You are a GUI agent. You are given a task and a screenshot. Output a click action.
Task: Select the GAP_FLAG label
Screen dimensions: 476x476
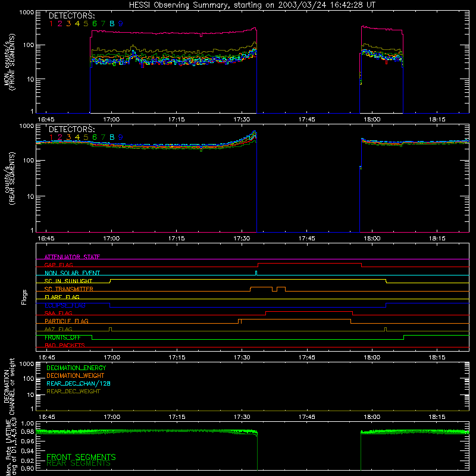(x=58, y=265)
